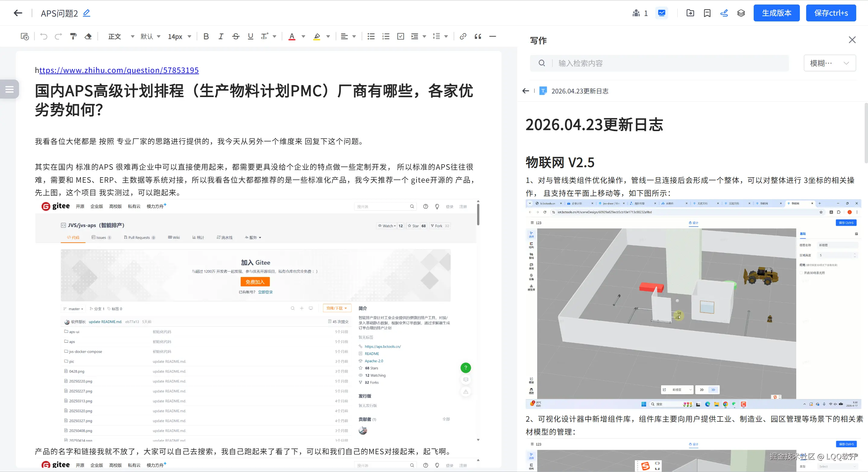Toggle italic text formatting
The width and height of the screenshot is (868, 472).
point(221,36)
